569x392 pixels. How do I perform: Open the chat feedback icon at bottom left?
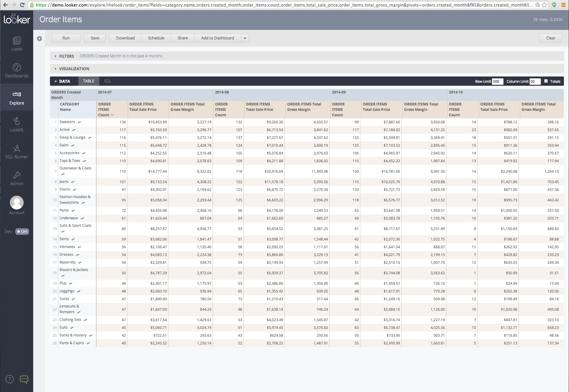coord(24,379)
